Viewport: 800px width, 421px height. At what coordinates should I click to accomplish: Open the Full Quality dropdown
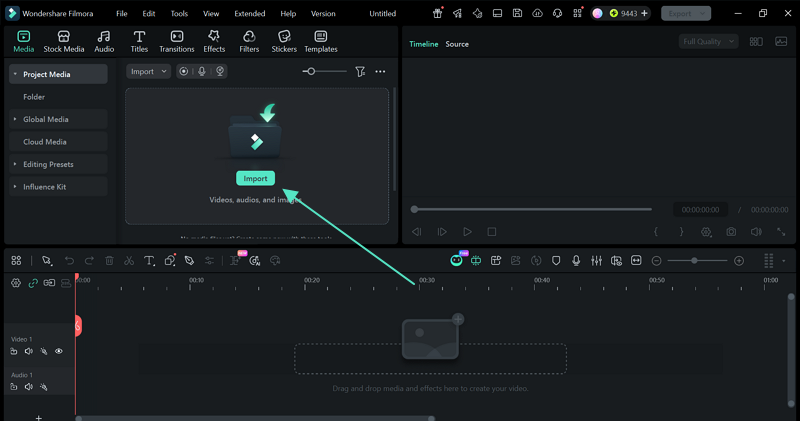708,41
